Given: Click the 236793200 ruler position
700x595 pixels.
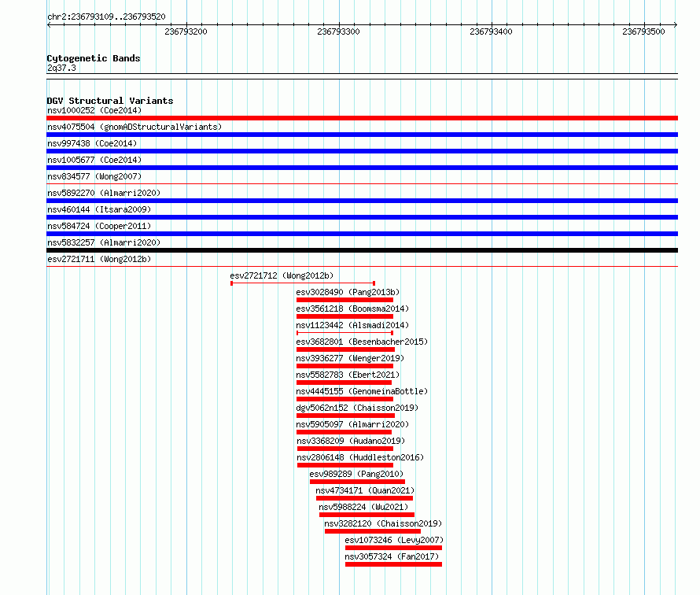Looking at the screenshot, I should coord(186,31).
